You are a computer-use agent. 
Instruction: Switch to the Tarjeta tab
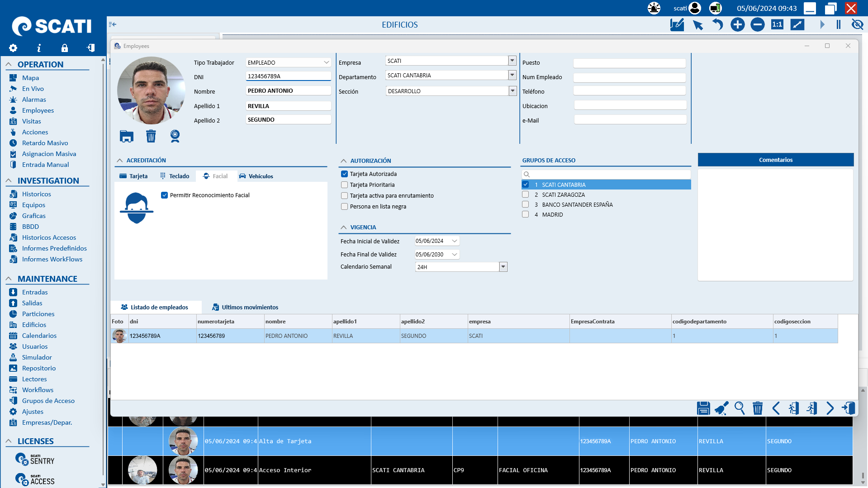[x=133, y=176]
